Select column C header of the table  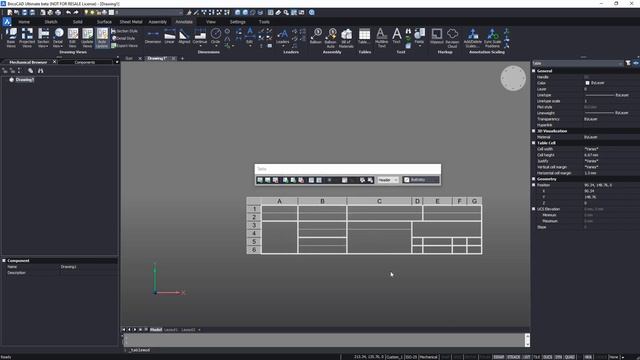[379, 201]
